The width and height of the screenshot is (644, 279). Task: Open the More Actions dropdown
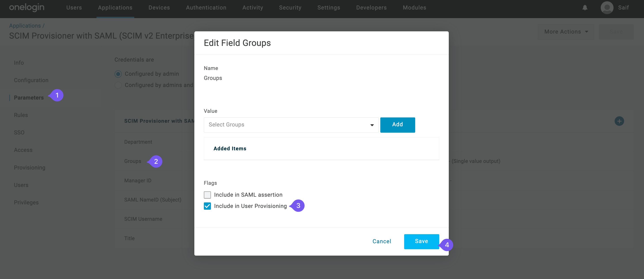[566, 32]
